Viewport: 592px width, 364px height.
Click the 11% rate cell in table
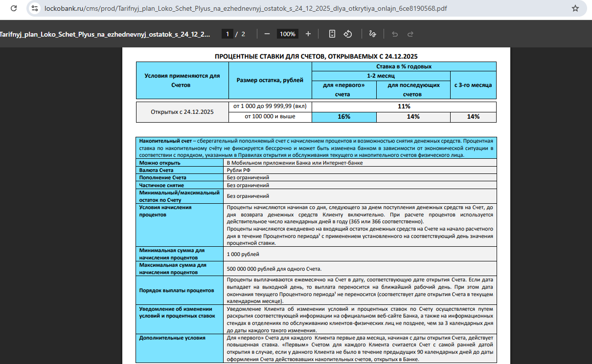point(404,106)
